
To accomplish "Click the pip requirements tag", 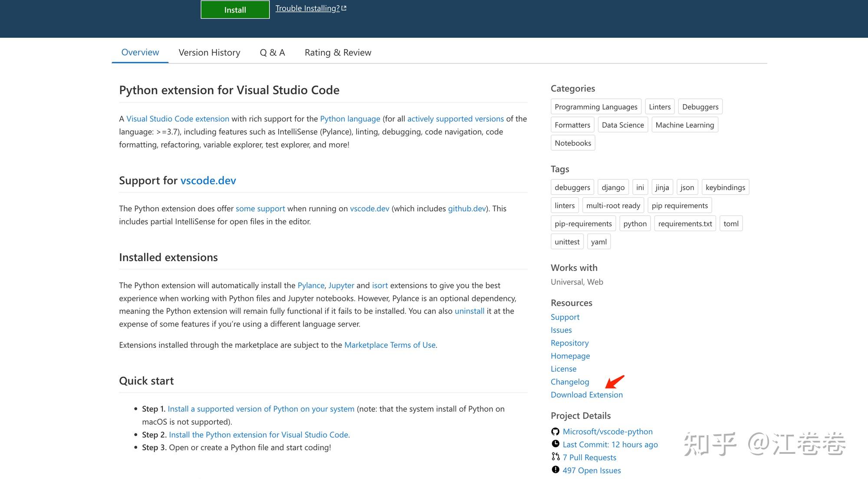I will [679, 205].
